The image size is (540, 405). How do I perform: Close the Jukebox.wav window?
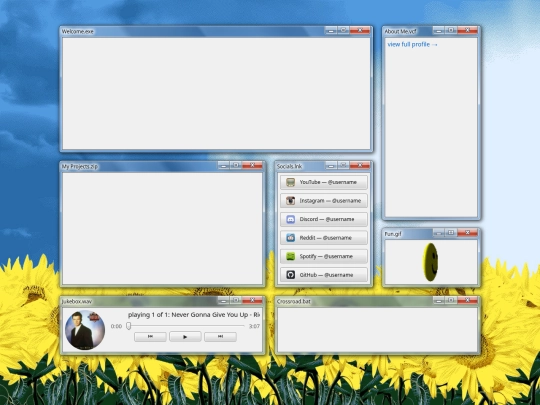pos(252,301)
